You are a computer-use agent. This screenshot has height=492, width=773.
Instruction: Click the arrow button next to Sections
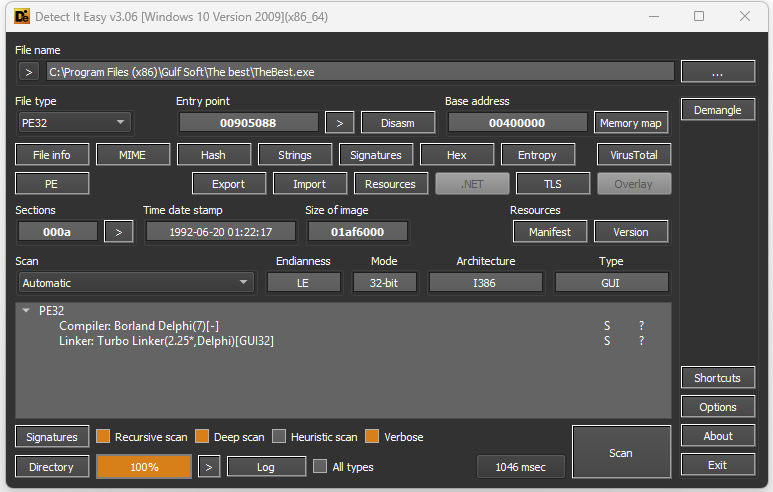pos(119,232)
